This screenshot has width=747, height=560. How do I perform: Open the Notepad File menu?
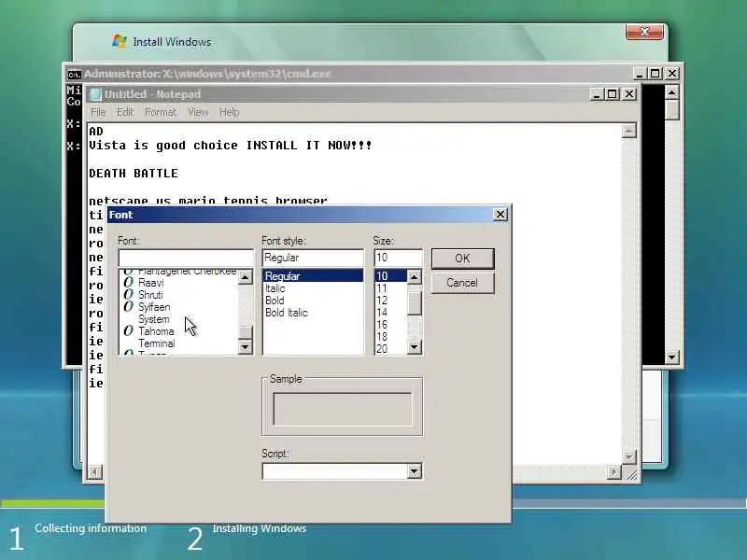coord(98,112)
